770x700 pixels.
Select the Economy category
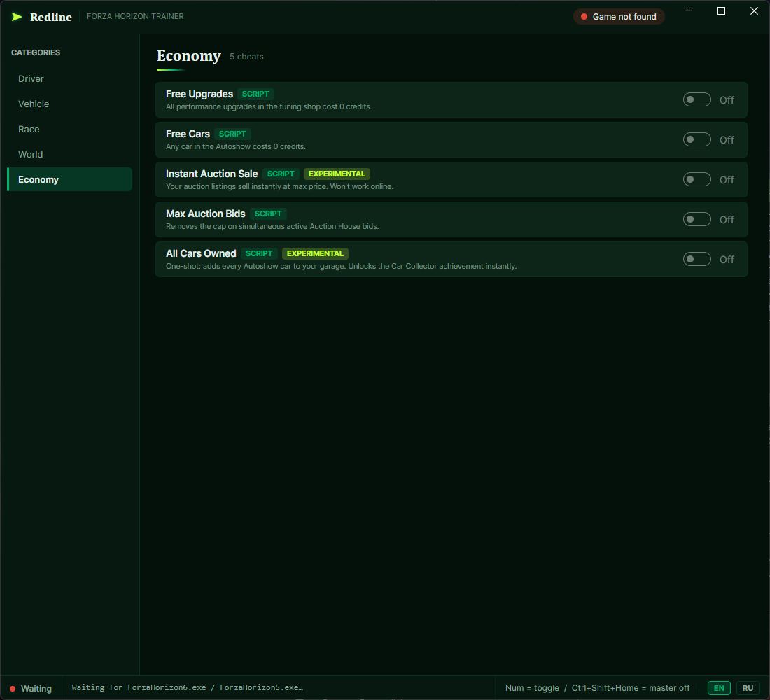click(70, 179)
